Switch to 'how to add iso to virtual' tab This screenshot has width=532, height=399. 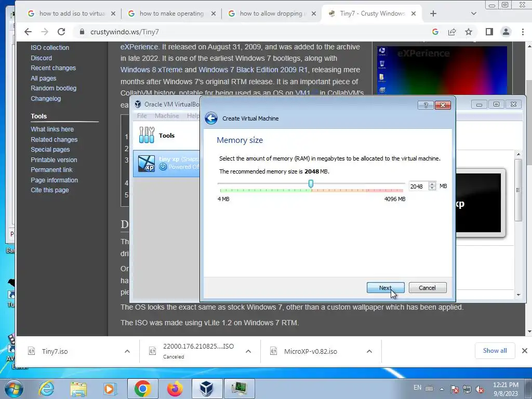point(72,14)
